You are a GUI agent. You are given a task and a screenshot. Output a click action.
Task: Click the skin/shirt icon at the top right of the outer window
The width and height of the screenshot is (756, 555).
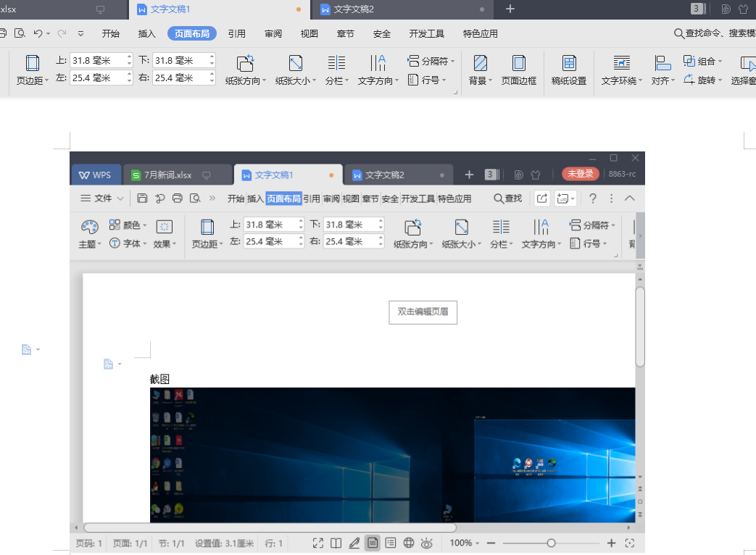[743, 9]
